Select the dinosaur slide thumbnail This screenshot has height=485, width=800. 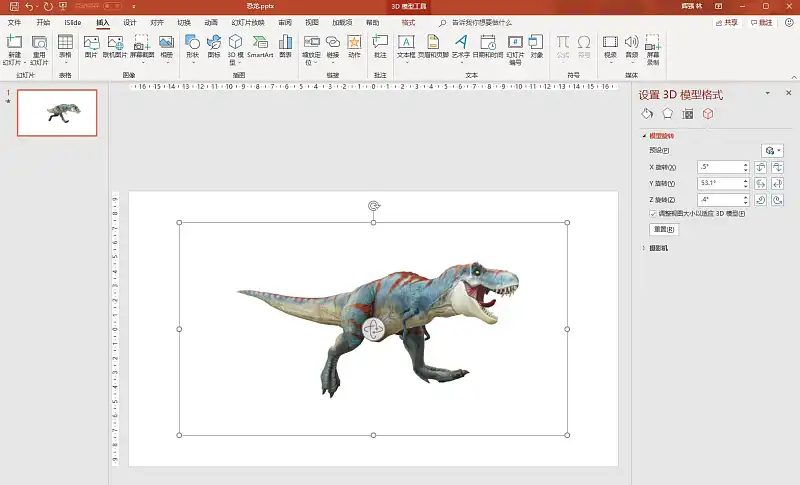pyautogui.click(x=58, y=112)
